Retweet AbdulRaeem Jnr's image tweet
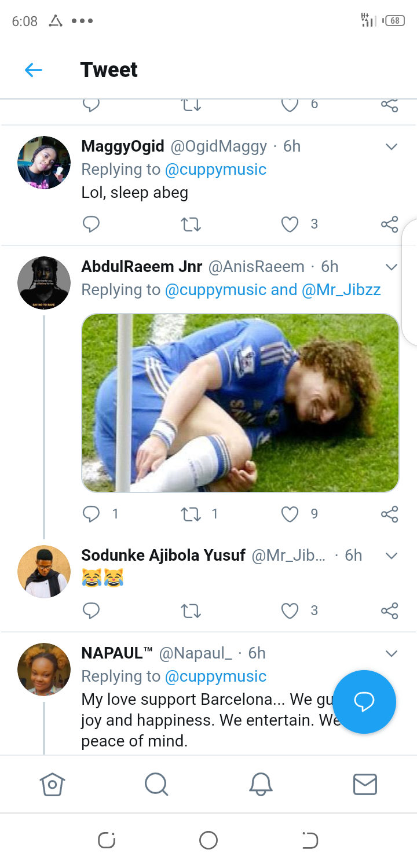417x868 pixels. tap(191, 514)
